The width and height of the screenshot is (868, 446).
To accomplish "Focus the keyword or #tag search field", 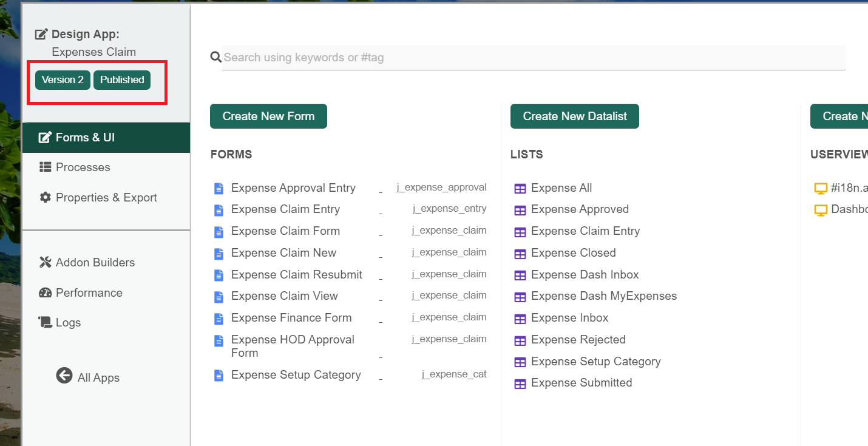I will coord(533,58).
